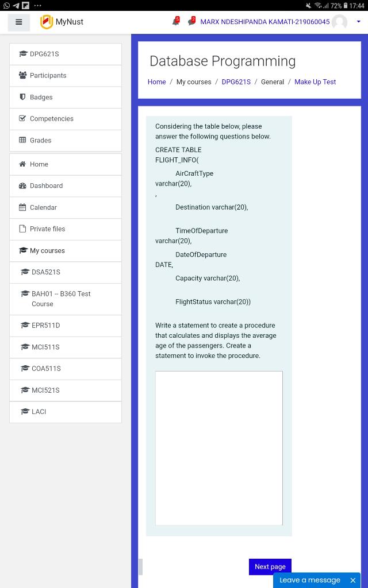Viewport: 368px width, 588px height.
Task: Click the answer text box below the question
Action: [x=218, y=447]
